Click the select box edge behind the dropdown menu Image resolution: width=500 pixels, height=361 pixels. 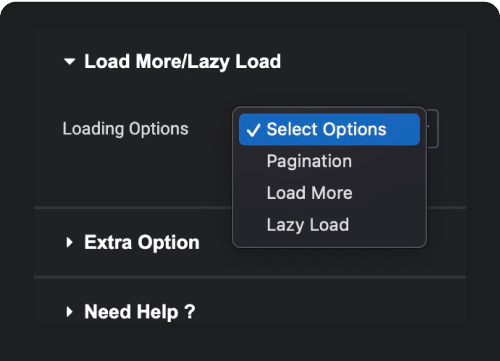[x=433, y=128]
